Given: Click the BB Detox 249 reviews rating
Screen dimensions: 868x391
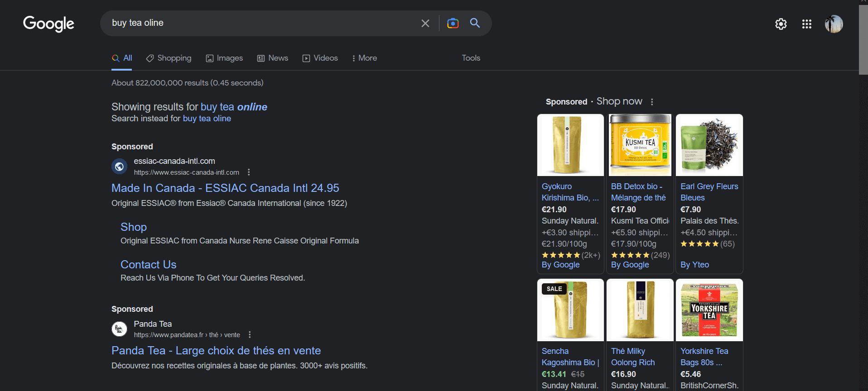Looking at the screenshot, I should pyautogui.click(x=640, y=255).
